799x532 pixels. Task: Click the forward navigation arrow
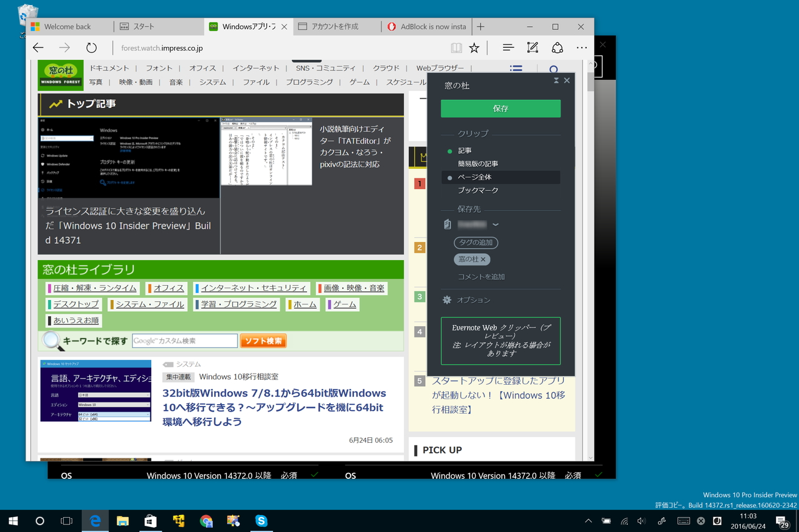(x=64, y=47)
